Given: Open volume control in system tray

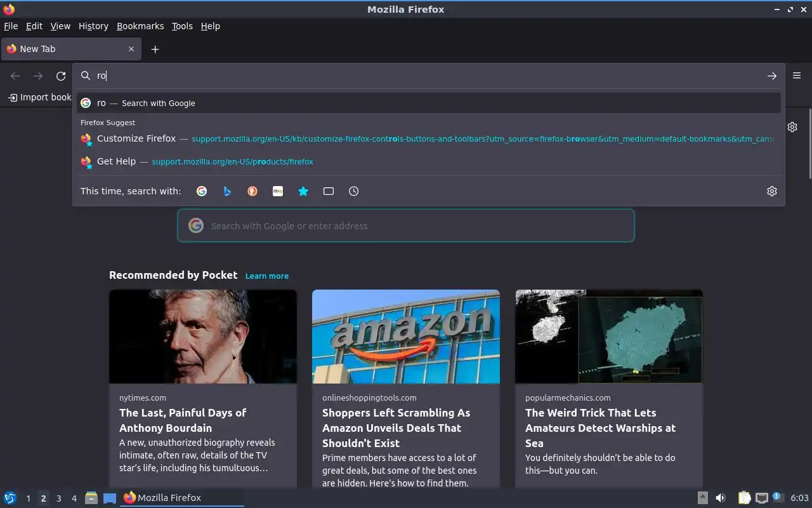Looking at the screenshot, I should 721,498.
